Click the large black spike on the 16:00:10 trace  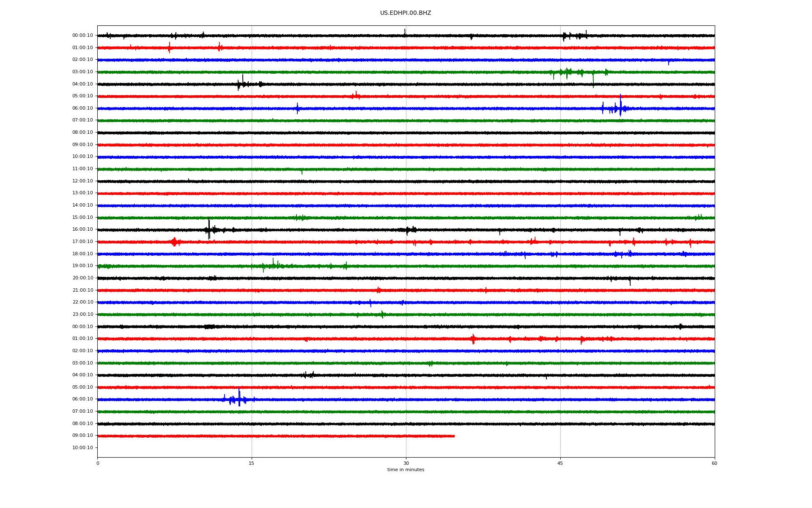(x=209, y=229)
